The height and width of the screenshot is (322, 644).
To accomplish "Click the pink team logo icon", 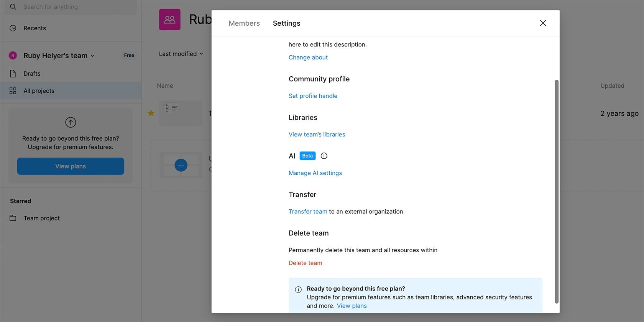I will [170, 20].
